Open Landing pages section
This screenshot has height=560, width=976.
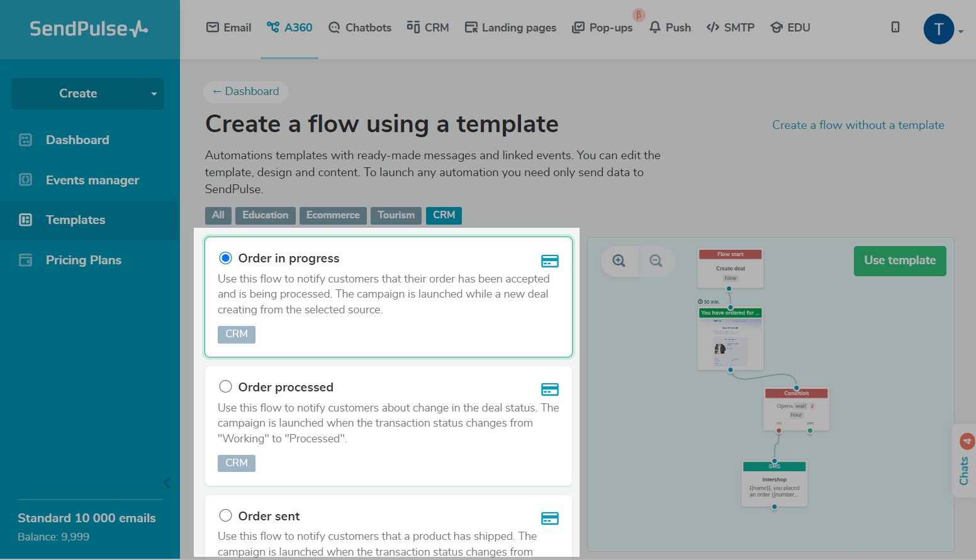pyautogui.click(x=510, y=28)
